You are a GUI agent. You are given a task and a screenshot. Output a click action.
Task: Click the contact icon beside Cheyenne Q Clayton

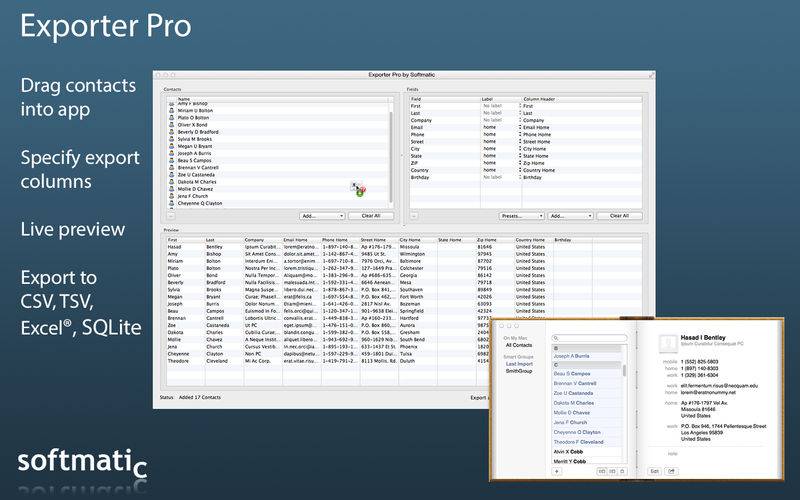click(x=171, y=203)
